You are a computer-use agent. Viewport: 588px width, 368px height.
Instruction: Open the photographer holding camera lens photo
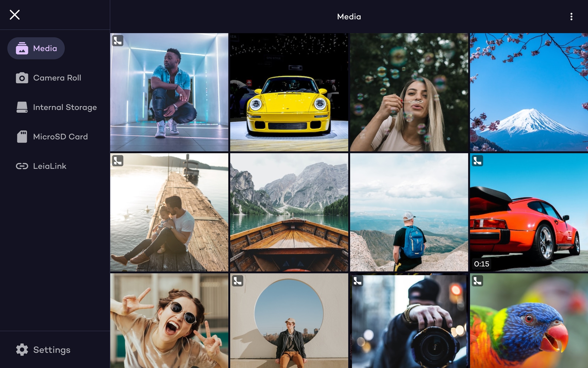[409, 321]
